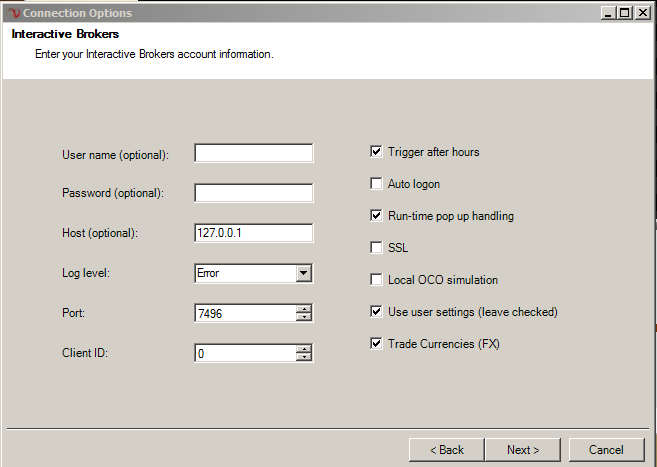Proceed with the Next button
This screenshot has width=657, height=467.
[523, 450]
